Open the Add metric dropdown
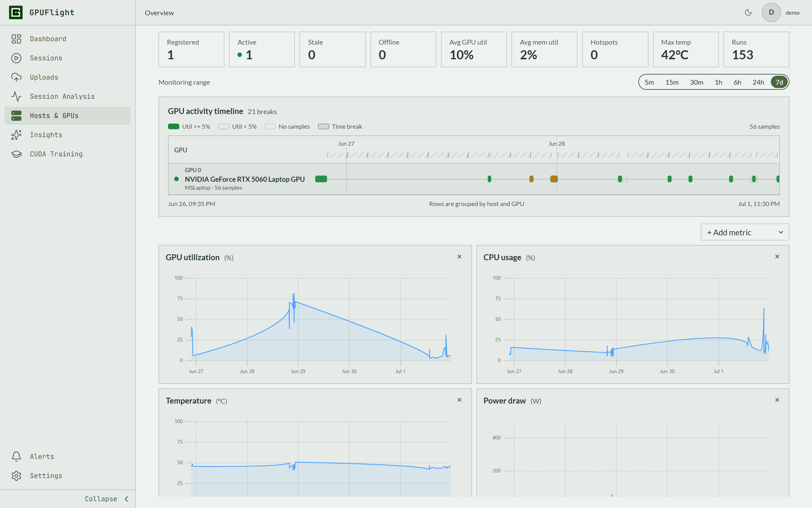Viewport: 812px width, 508px height. [745, 232]
